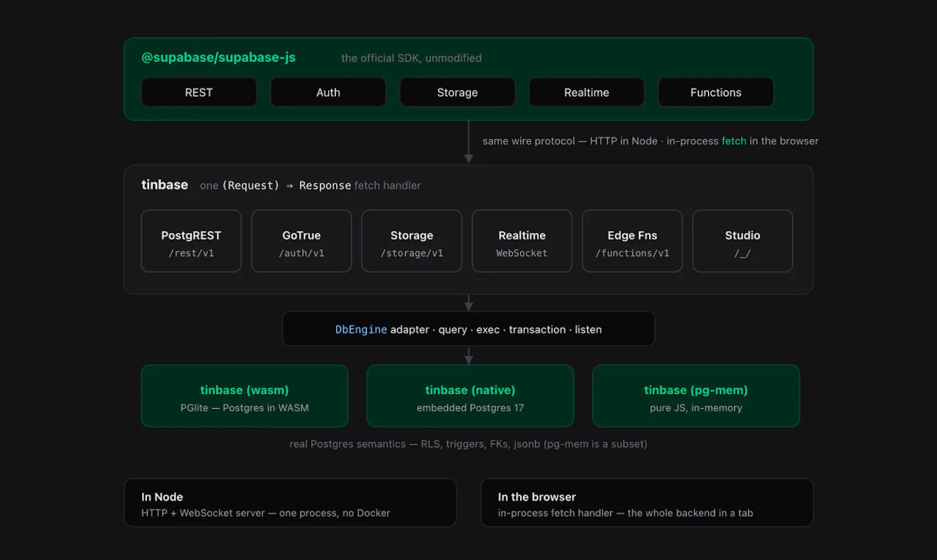Click the green 'fetch' word in wire protocol note
Screen dimensions: 937x560
pyautogui.click(x=734, y=141)
